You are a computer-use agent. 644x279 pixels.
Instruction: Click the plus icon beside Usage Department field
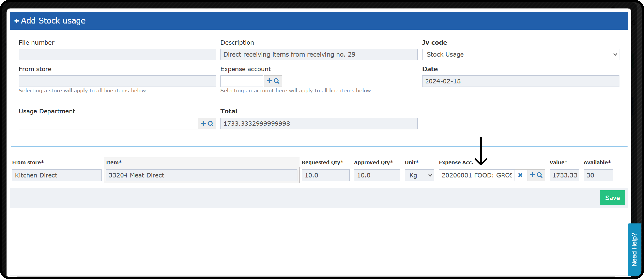tap(203, 124)
